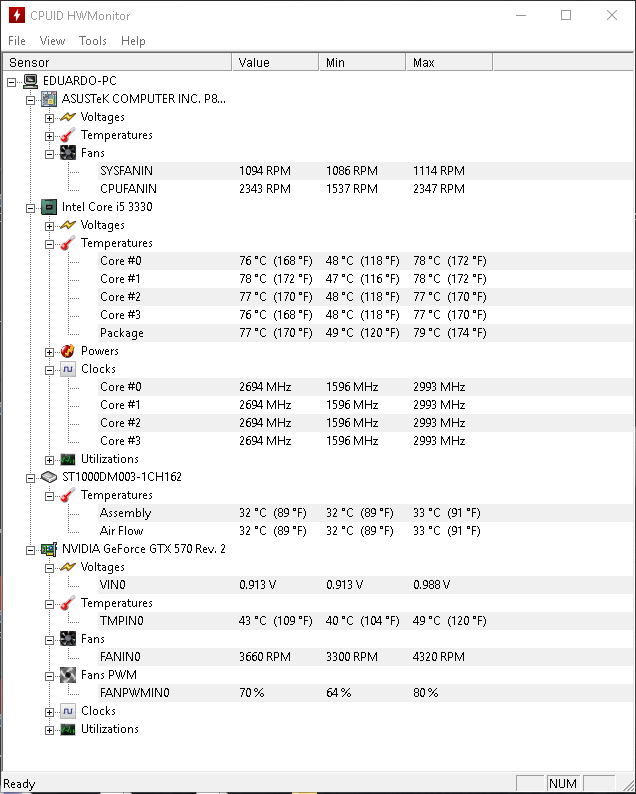This screenshot has height=794, width=636.
Task: Click the ST1000DM003 hard drive icon
Action: point(49,477)
